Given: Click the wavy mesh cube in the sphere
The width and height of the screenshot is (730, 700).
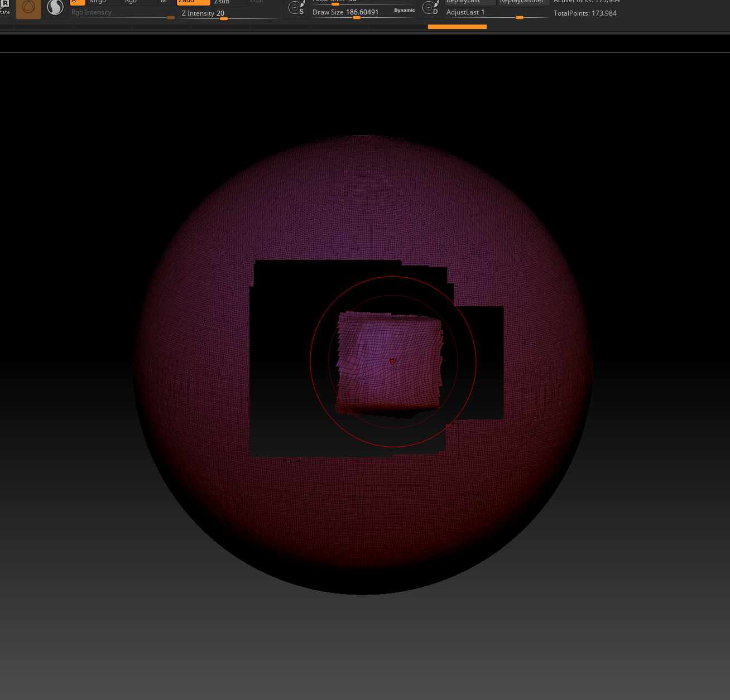Looking at the screenshot, I should coord(390,363).
